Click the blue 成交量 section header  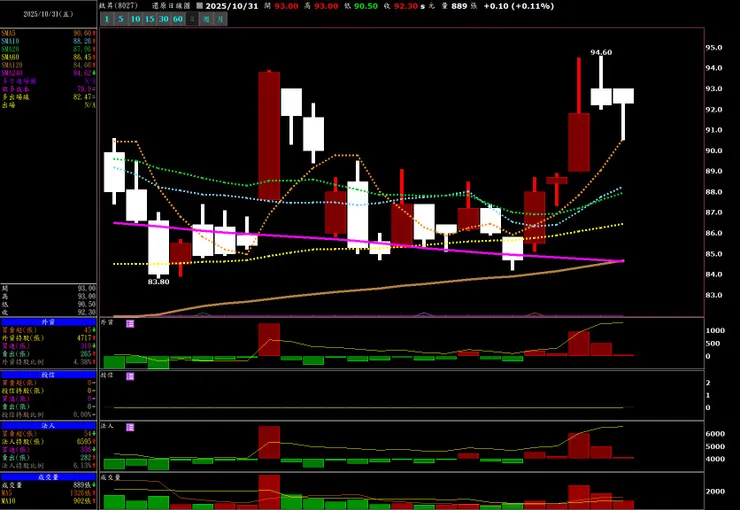click(49, 477)
